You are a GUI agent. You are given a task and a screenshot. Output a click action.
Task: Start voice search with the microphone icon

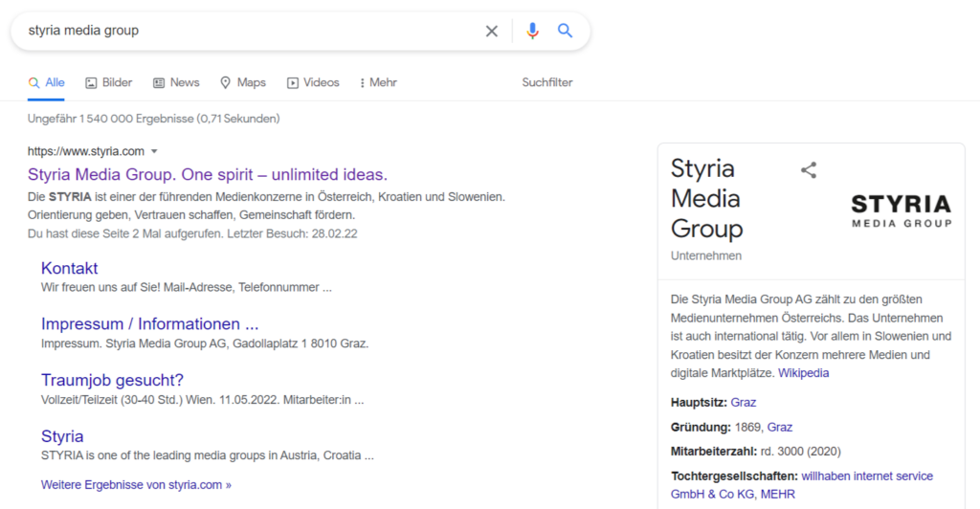pos(532,31)
